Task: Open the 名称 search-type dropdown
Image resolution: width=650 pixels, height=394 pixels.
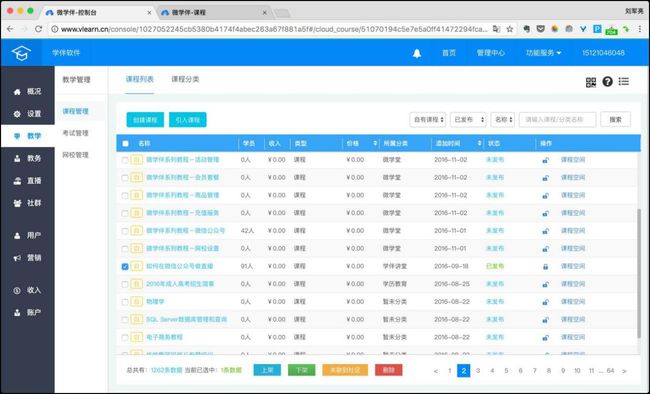Action: coord(503,119)
